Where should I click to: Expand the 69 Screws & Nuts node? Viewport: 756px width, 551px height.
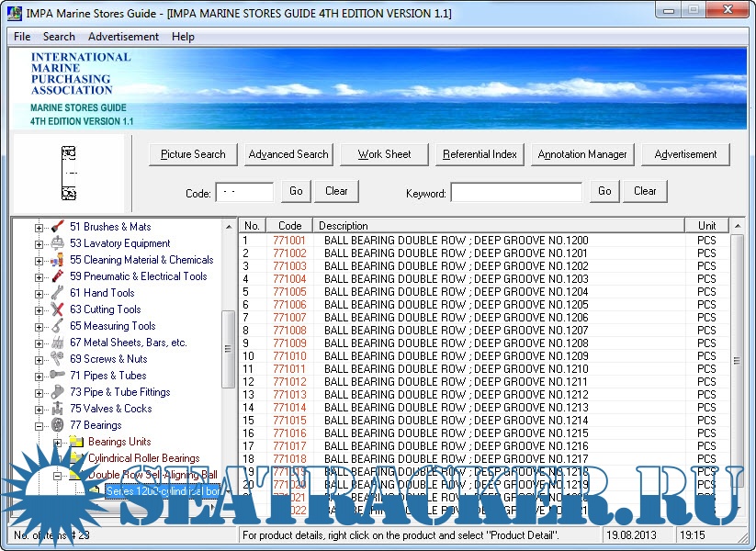point(39,359)
